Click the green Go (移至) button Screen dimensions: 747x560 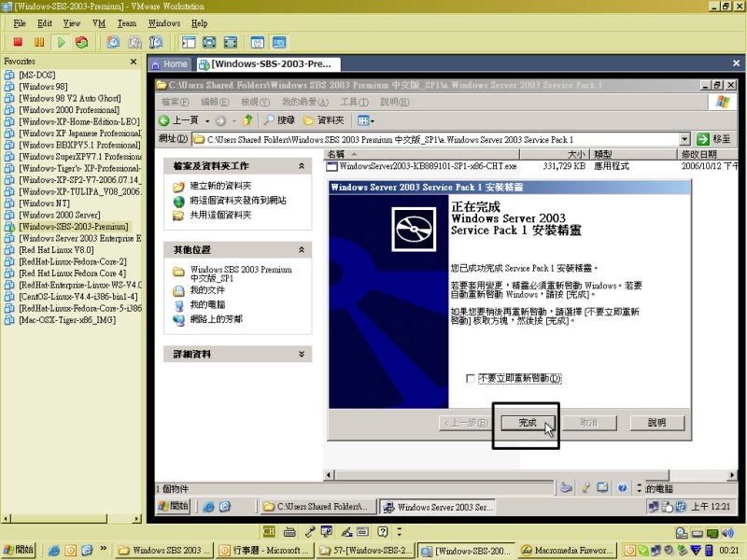tap(713, 139)
